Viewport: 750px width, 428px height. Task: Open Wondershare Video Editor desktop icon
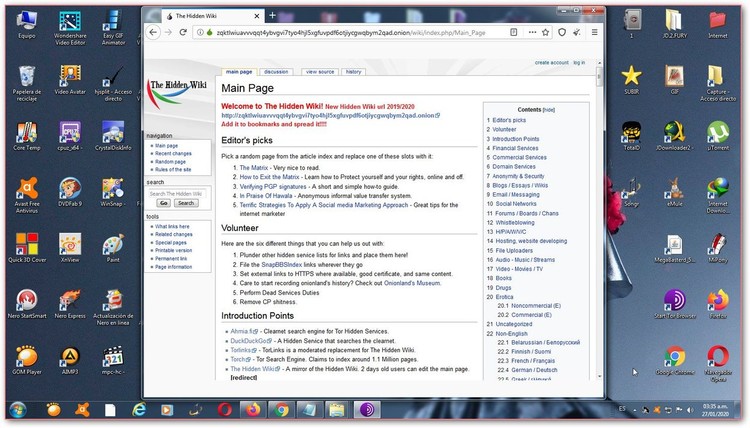point(70,28)
